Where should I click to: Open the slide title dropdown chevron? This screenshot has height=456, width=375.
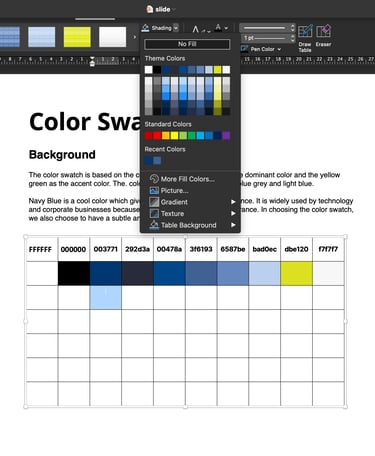pos(174,10)
